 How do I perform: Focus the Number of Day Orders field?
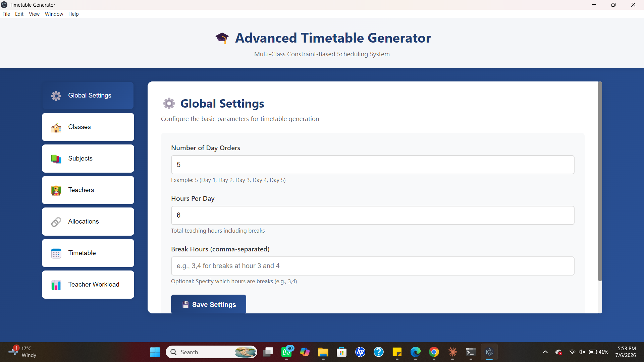[373, 165]
